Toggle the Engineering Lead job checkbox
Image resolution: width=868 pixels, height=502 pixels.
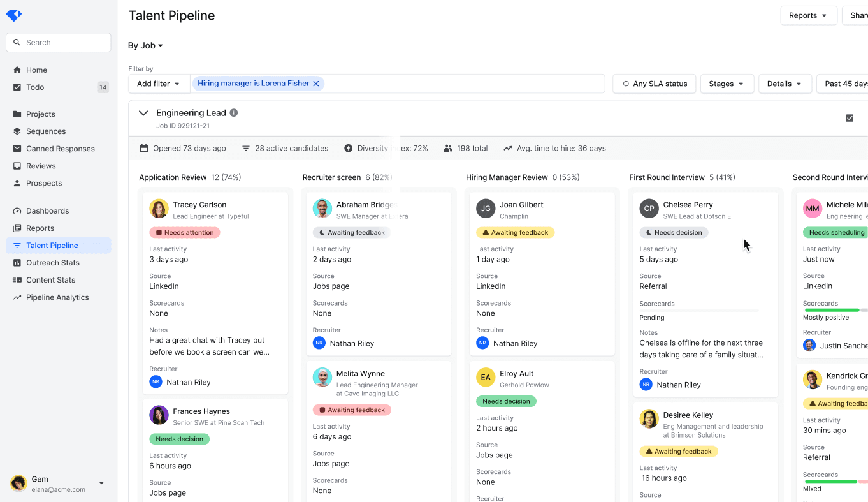tap(850, 118)
